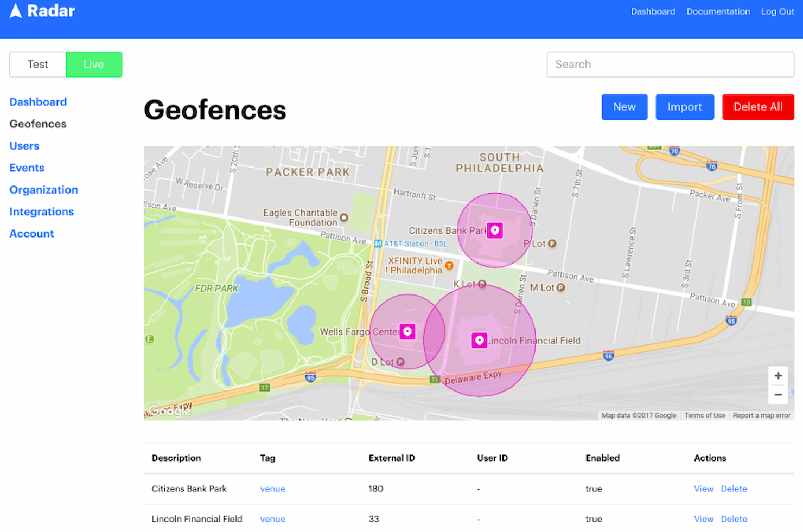The height and width of the screenshot is (532, 803).
Task: Click inside the Search input field
Action: [670, 64]
